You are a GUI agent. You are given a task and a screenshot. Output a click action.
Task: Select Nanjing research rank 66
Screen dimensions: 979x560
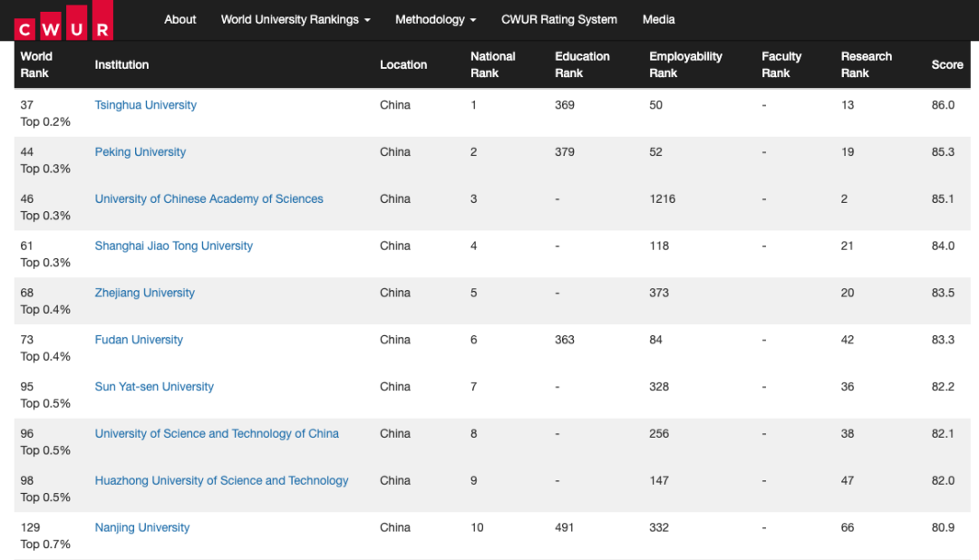pos(848,527)
